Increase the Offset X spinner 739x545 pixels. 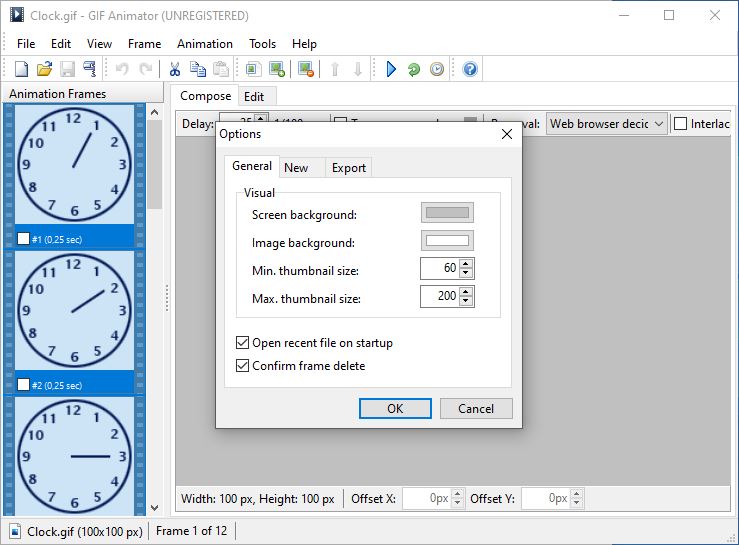coord(458,494)
